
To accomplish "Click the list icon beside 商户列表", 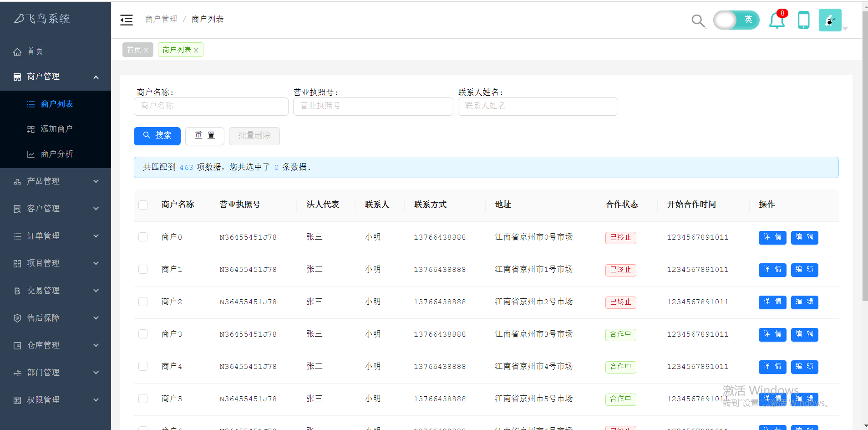I will pos(31,104).
